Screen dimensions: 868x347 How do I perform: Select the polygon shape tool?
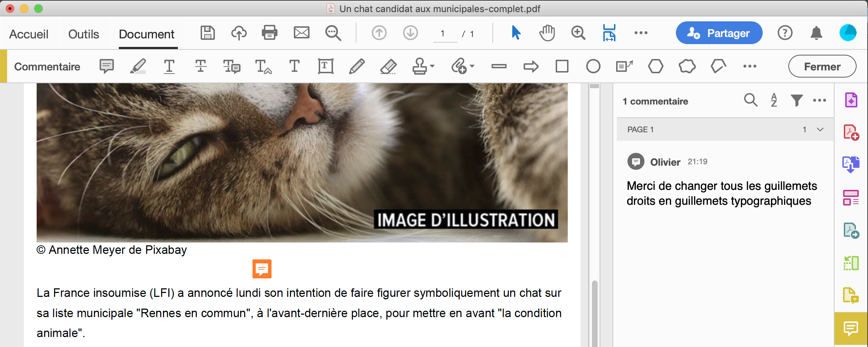click(656, 66)
